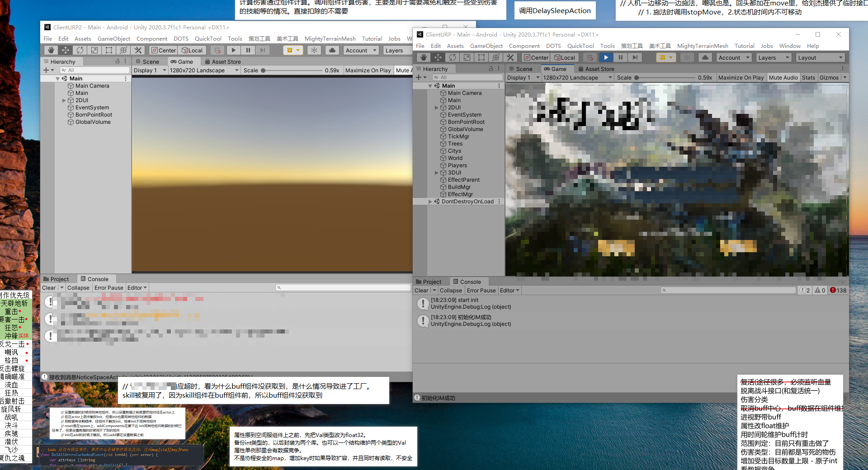
Task: Select TickMgr object in ClientURP Hierarchy
Action: pyautogui.click(x=458, y=136)
